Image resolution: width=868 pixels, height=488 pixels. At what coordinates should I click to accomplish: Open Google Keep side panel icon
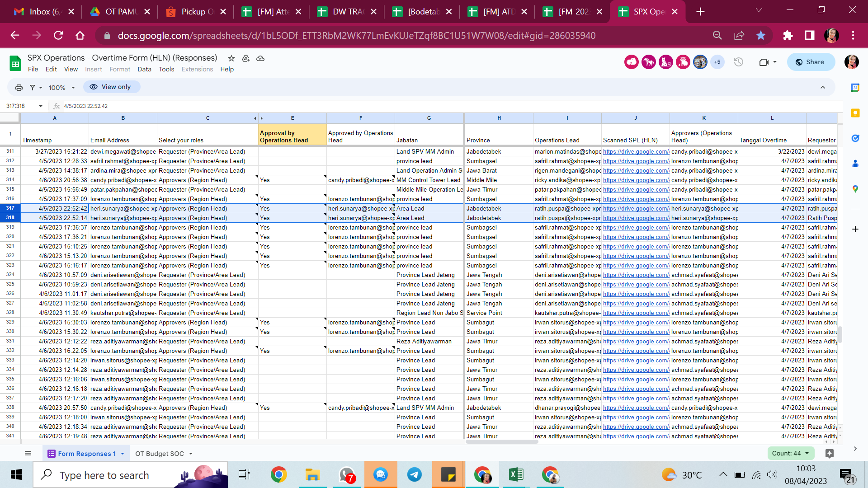pos(855,113)
